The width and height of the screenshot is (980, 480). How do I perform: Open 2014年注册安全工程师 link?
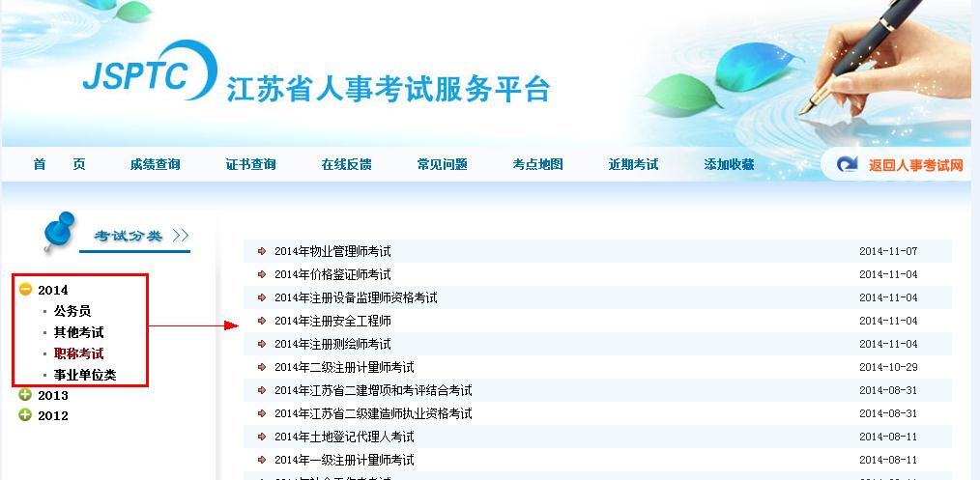(332, 321)
